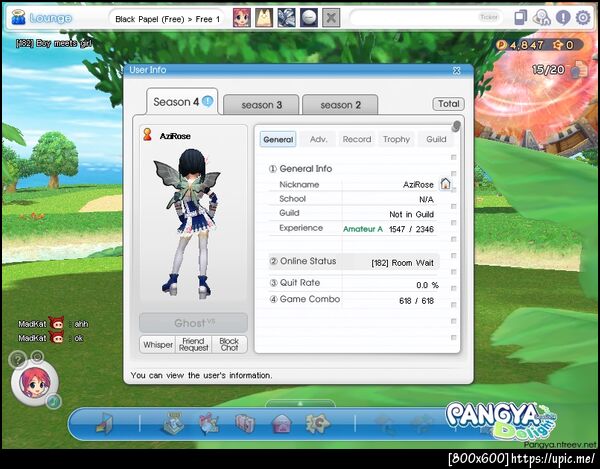Click the small smiley bubble above portrait
Viewport: 600px width, 469px height.
tap(37, 357)
